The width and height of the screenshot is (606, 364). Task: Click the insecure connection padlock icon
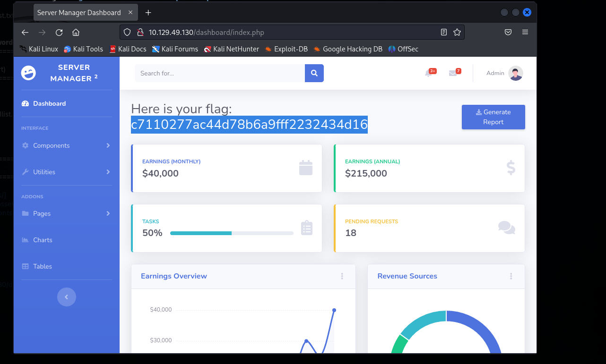[x=140, y=33]
